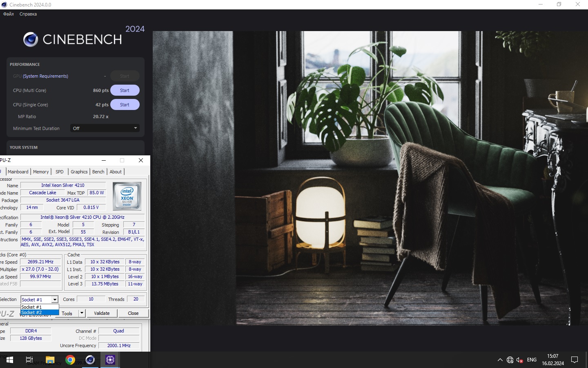Viewport: 588px width, 368px height.
Task: Switch to Cinebench via its taskbar icon
Action: pyautogui.click(x=90, y=360)
